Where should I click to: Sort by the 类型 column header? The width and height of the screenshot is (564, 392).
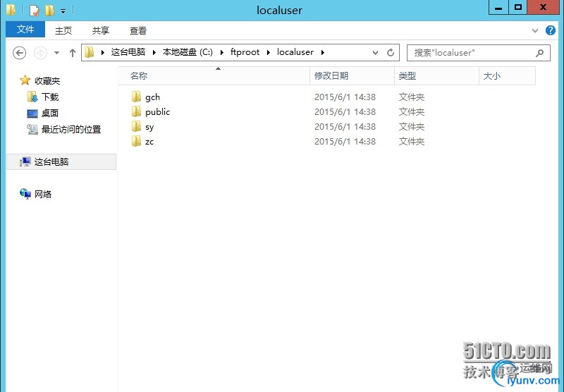(436, 76)
